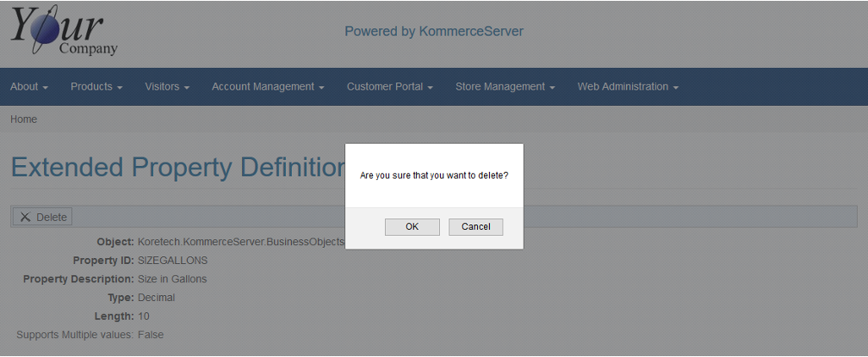Expand the About dropdown menu
Screen dimensions: 868x357
(x=28, y=87)
